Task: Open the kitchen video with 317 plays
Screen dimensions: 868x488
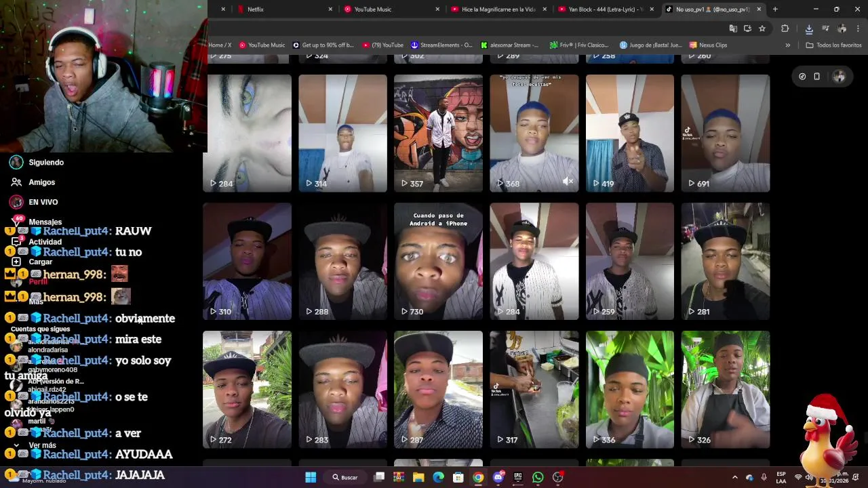Action: click(x=534, y=390)
